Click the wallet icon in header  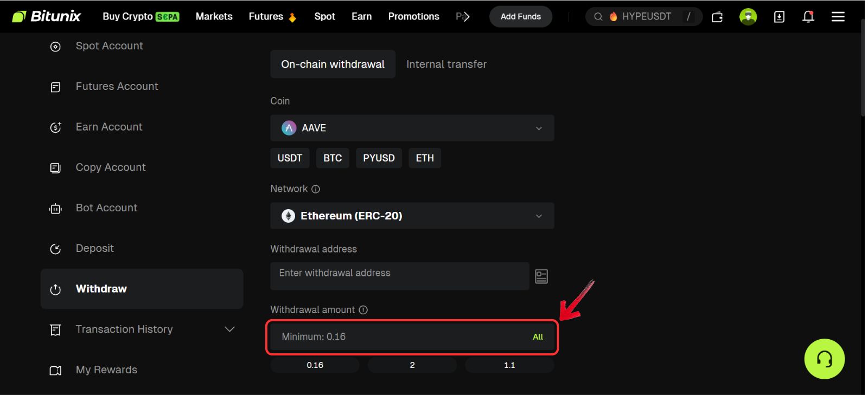(717, 17)
